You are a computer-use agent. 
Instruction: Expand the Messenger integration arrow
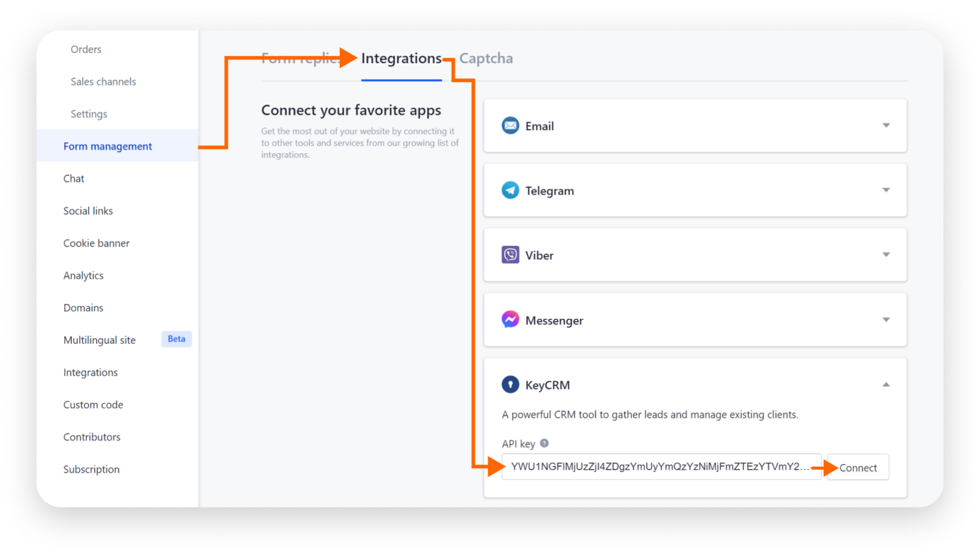tap(886, 319)
